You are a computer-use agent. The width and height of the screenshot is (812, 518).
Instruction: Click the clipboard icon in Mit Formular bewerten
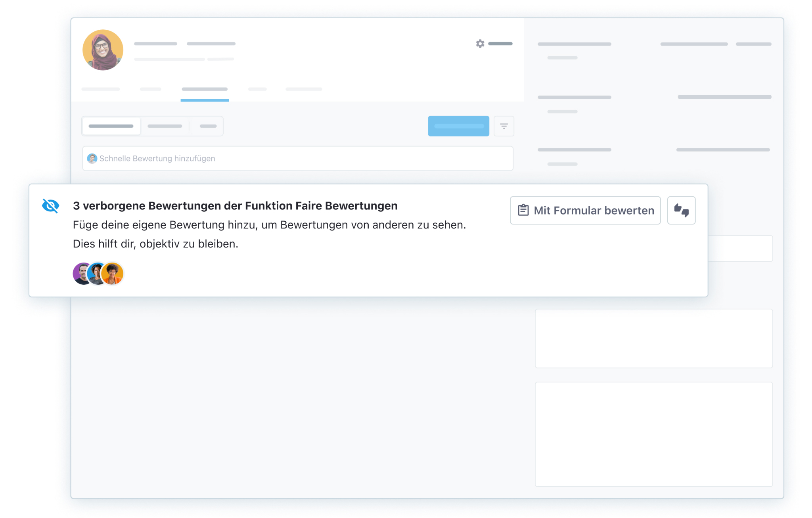[523, 210]
